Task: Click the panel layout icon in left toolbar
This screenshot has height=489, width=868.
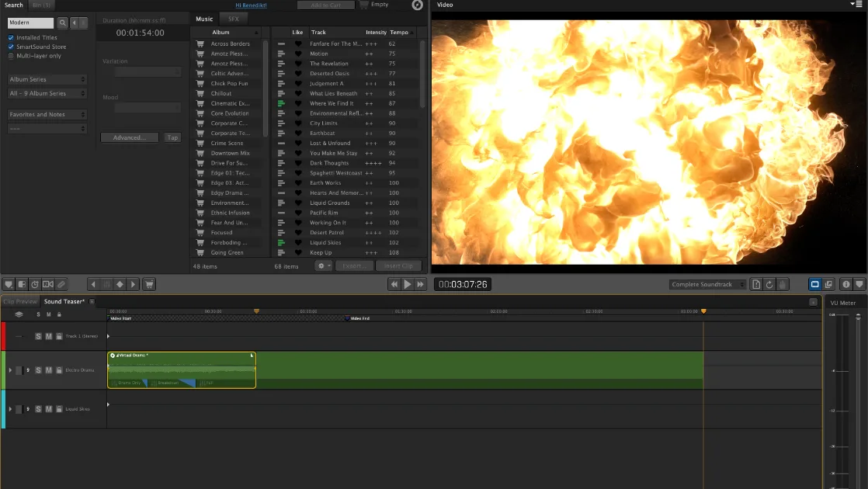Action: coord(22,284)
